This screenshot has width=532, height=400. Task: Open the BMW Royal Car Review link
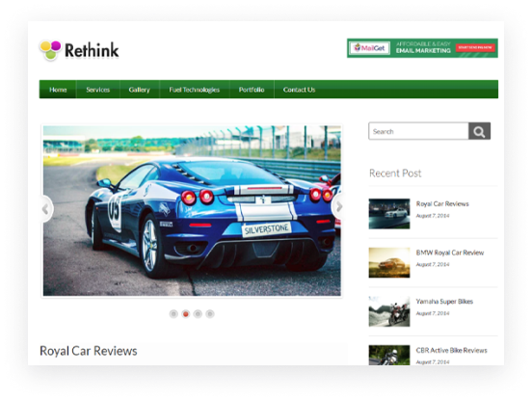(450, 253)
